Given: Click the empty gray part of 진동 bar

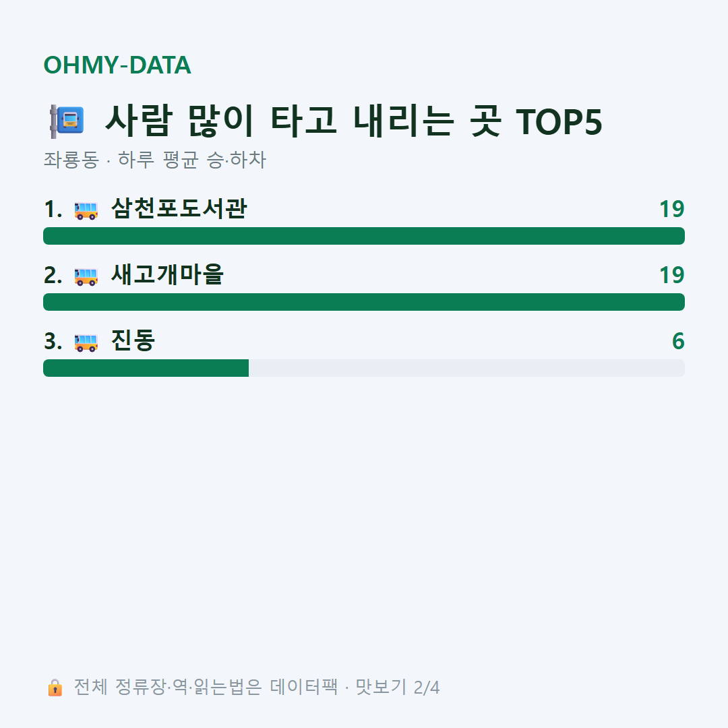Looking at the screenshot, I should coord(466,368).
